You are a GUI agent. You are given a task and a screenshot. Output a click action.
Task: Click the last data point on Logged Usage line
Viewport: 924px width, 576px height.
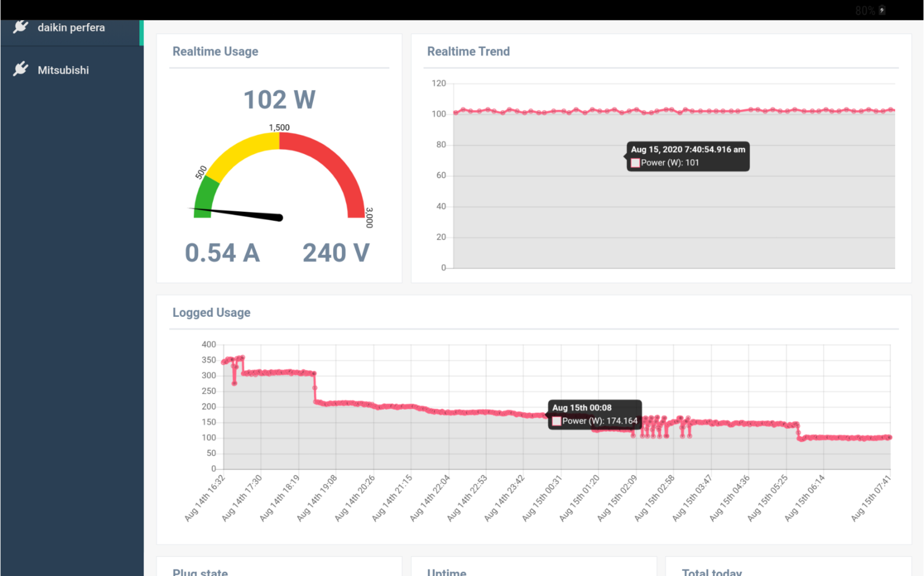pos(890,437)
